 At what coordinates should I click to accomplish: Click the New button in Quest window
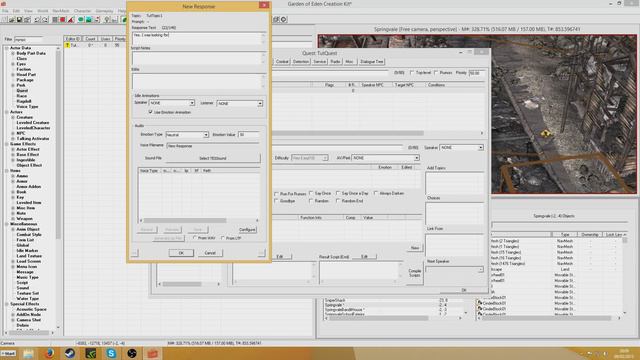(415, 248)
